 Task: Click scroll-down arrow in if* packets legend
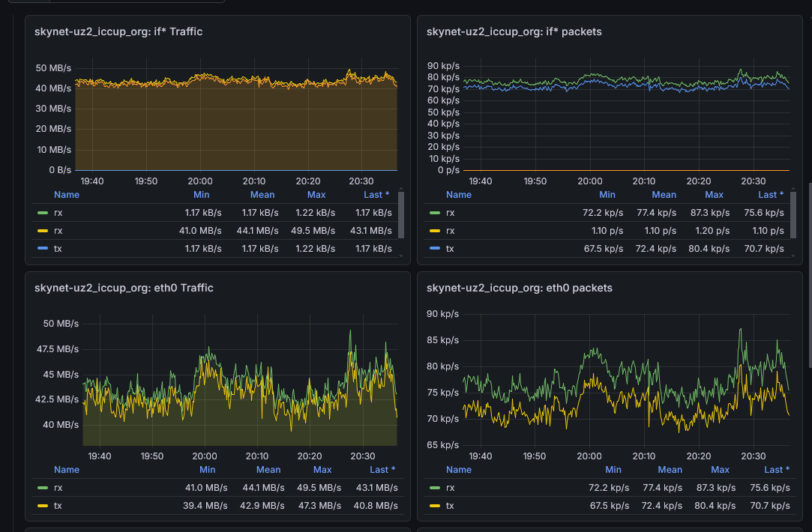(x=793, y=255)
